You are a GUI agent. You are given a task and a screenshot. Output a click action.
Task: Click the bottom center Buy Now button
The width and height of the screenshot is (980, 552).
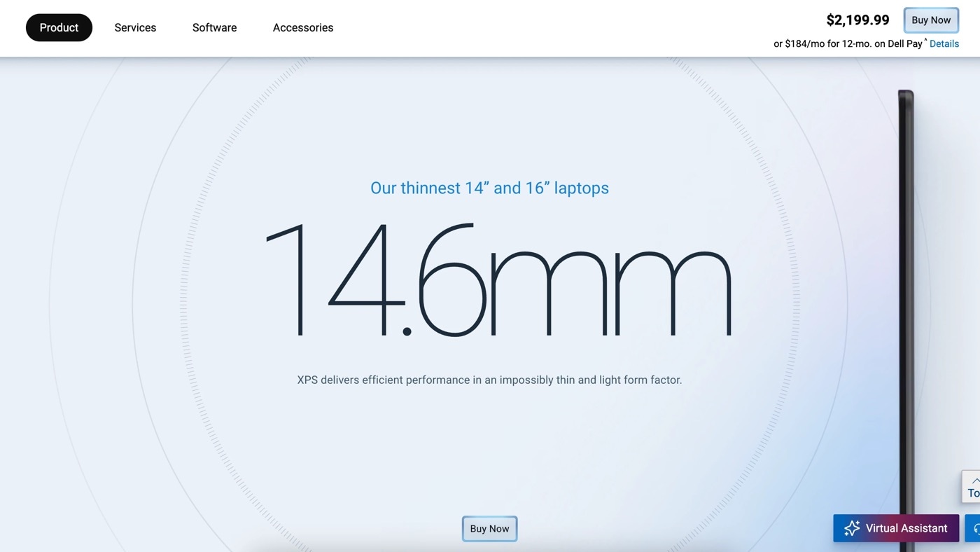(x=489, y=529)
